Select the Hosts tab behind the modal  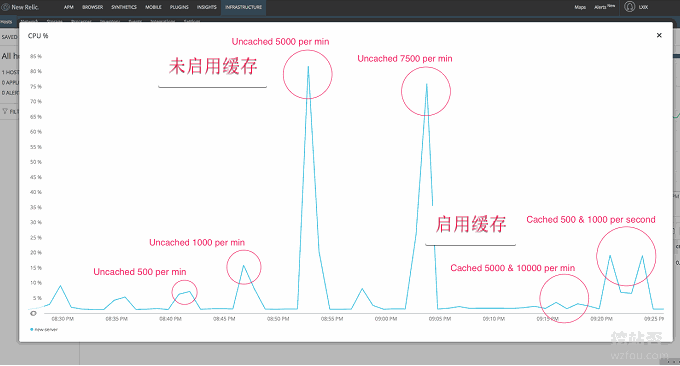[7, 22]
